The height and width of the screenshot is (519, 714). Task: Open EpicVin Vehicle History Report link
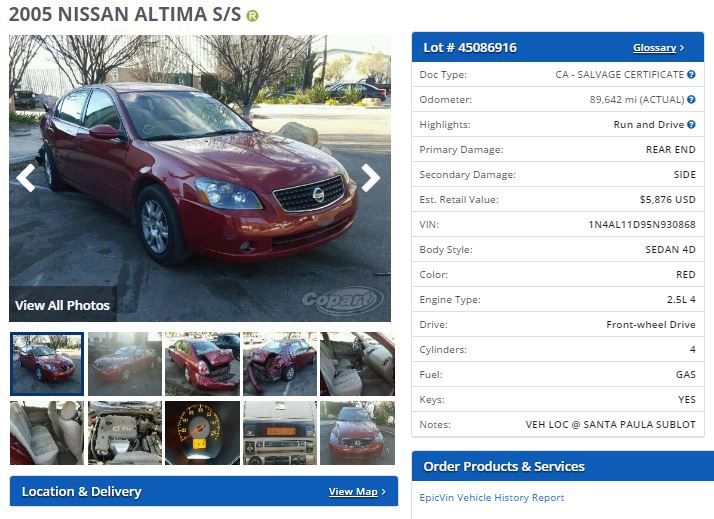point(492,498)
